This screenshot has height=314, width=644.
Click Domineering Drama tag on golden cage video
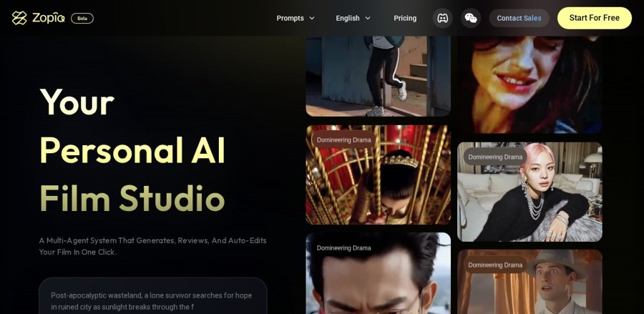coord(344,140)
